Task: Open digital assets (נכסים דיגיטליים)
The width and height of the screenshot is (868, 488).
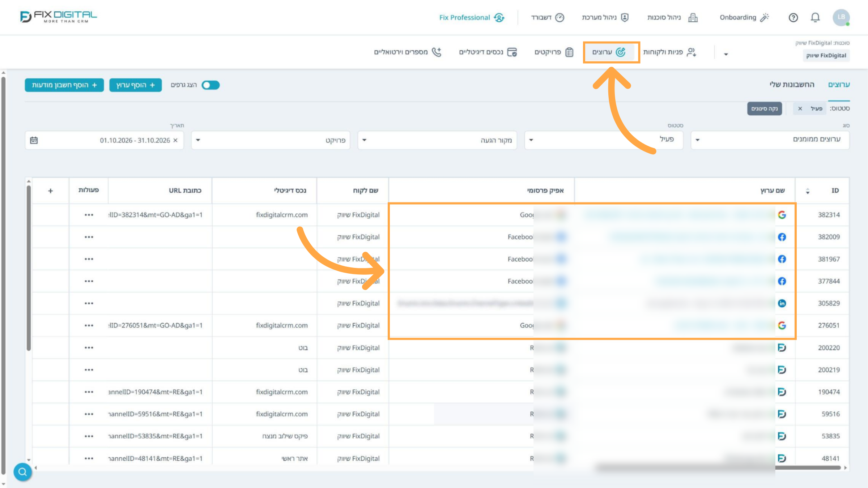Action: [x=488, y=52]
